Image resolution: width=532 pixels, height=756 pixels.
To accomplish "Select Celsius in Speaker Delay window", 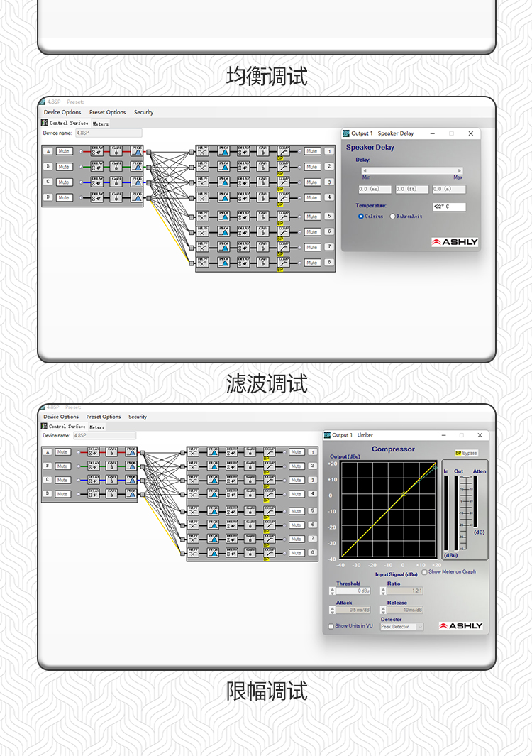I will 361,217.
